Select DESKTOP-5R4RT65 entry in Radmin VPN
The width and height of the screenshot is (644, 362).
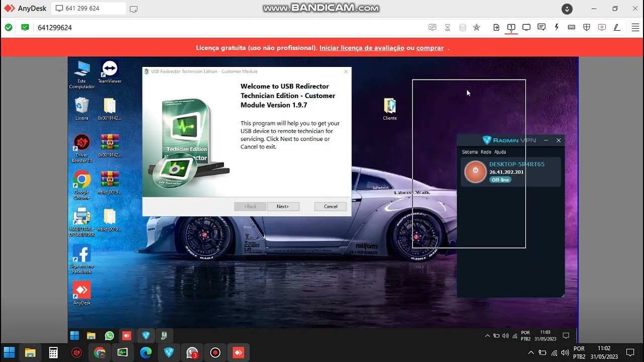tap(511, 172)
